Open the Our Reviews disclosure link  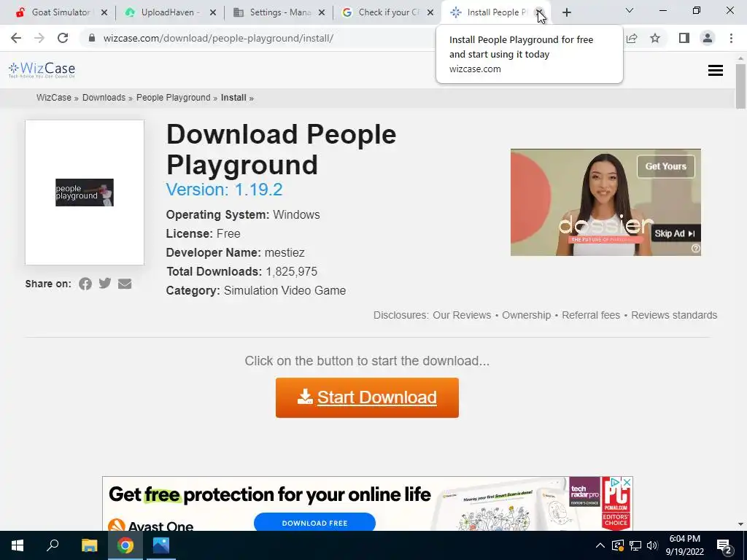[462, 315]
